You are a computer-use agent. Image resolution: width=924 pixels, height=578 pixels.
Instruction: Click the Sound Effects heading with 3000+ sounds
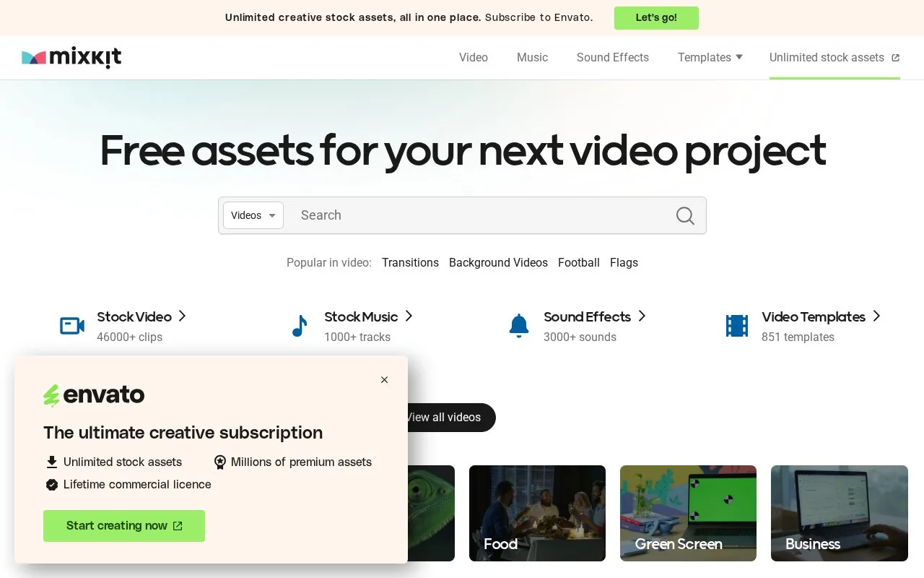tap(587, 316)
